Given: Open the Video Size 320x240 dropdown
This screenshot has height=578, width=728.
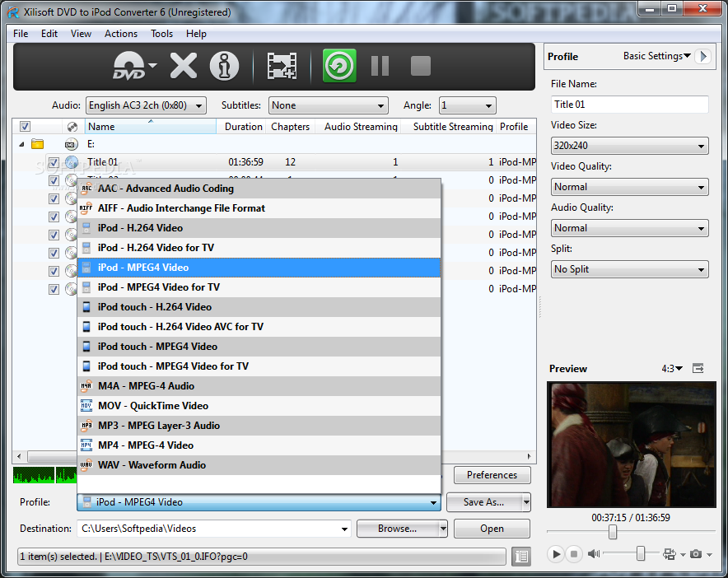Looking at the screenshot, I should click(629, 146).
